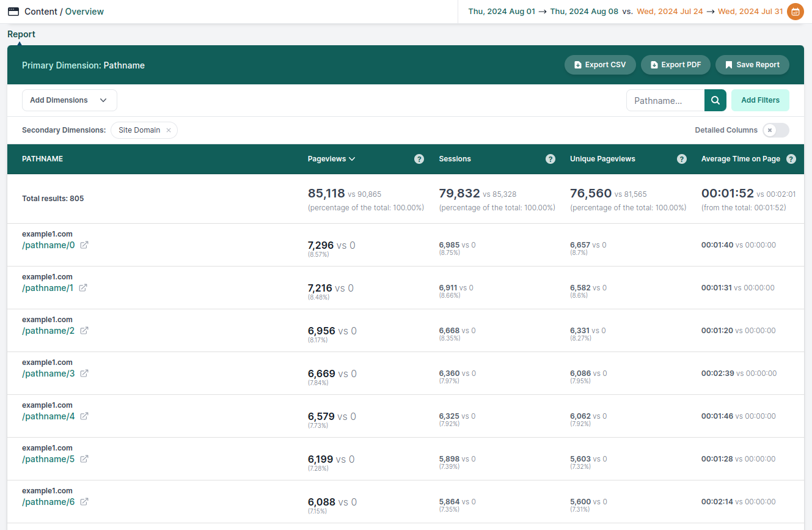Click the Sessions column header
The height and width of the screenshot is (530, 812).
click(455, 159)
